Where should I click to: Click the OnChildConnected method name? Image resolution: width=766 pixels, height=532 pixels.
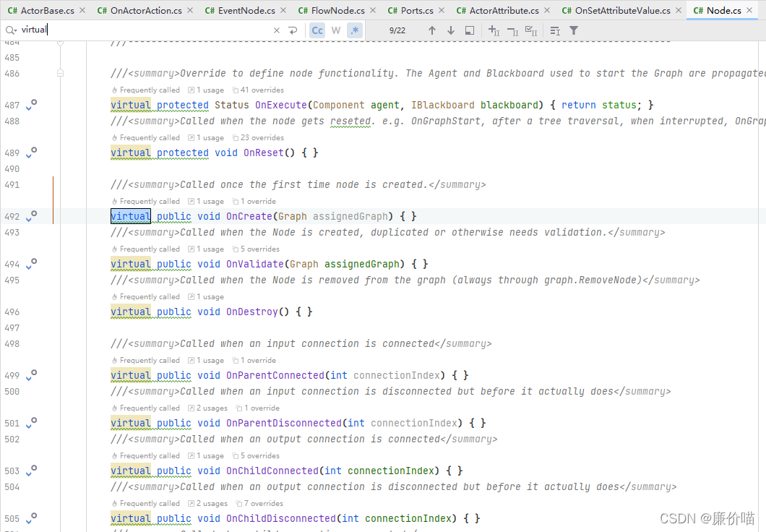click(x=272, y=471)
